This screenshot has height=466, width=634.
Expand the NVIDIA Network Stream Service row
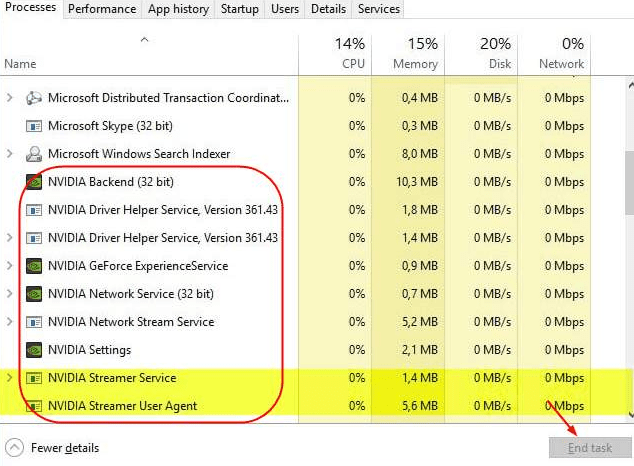coord(9,322)
